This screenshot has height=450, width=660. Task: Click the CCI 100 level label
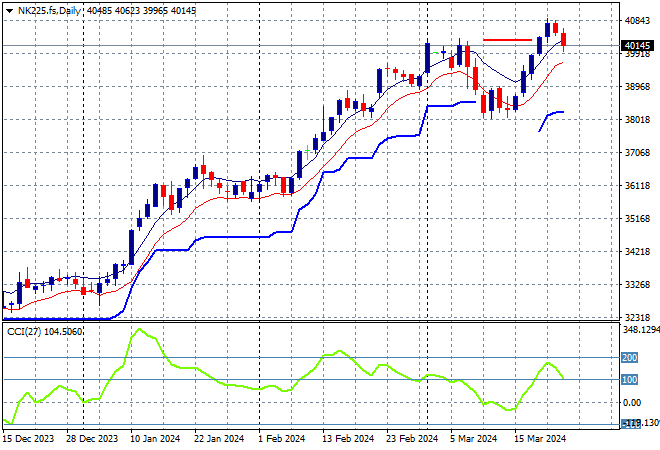pos(630,380)
